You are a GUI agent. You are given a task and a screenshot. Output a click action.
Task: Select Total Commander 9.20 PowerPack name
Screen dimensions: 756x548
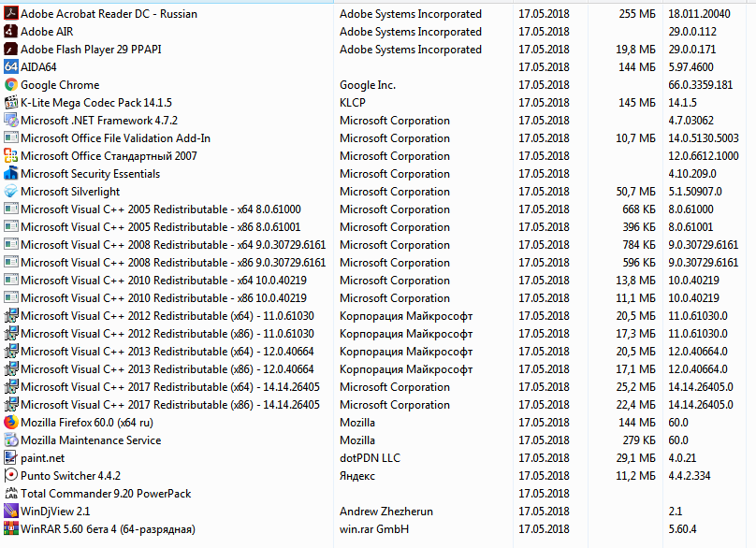tap(106, 494)
